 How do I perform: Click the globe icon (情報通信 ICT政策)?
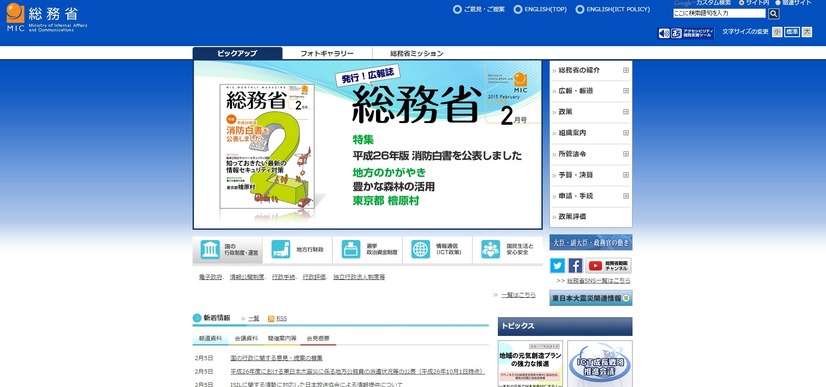(x=421, y=249)
